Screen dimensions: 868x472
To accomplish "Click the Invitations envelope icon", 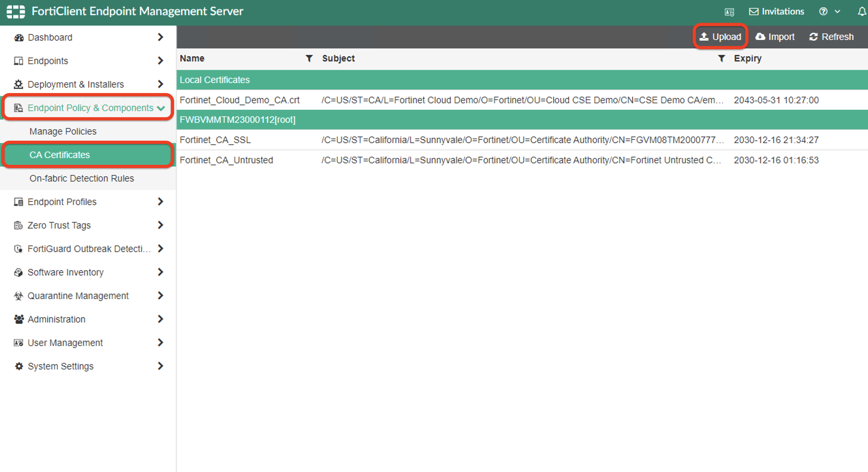I will coord(754,11).
